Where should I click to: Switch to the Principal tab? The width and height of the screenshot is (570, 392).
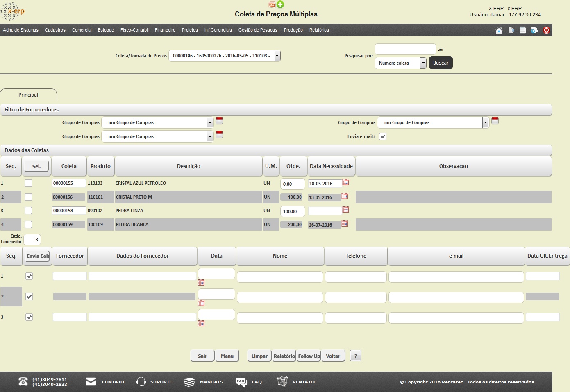[28, 95]
